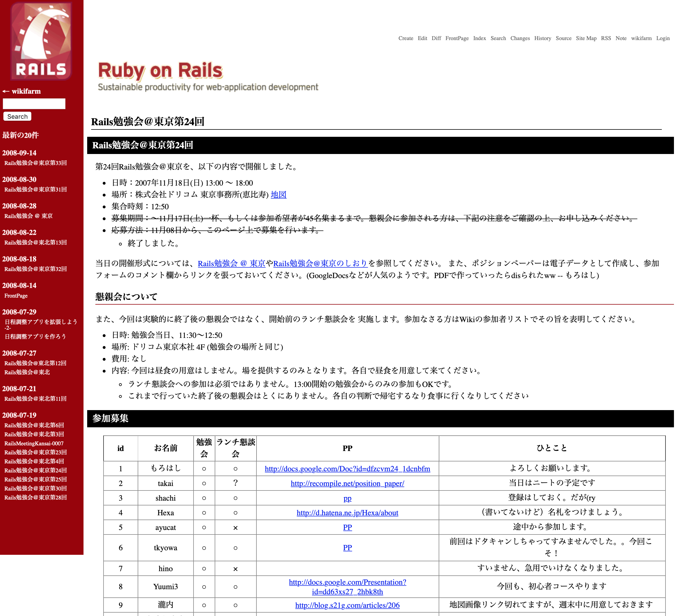Open sidebar link Rails勉強会@東北第13回
This screenshot has height=616, width=681.
[x=36, y=243]
